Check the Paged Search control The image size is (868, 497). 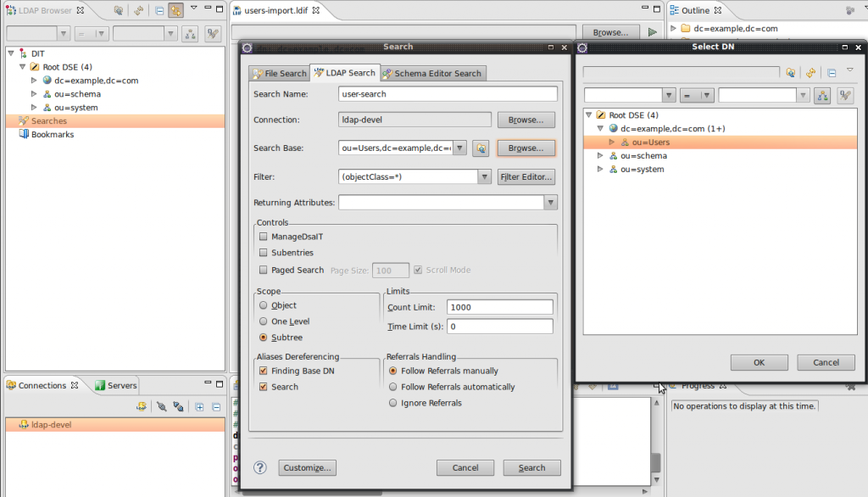click(263, 270)
